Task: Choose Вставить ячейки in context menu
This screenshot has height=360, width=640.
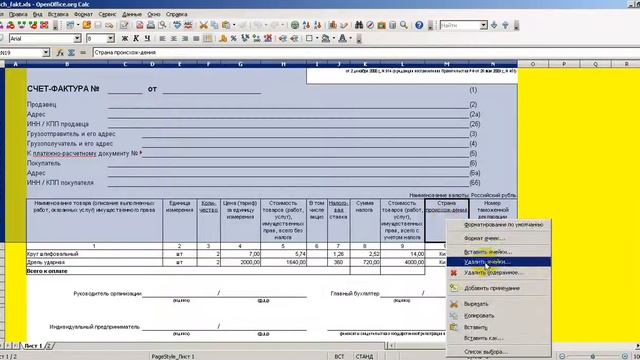Action: pos(499,252)
